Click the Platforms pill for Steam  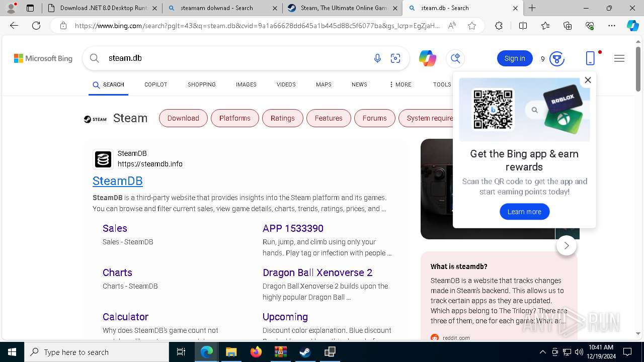234,118
